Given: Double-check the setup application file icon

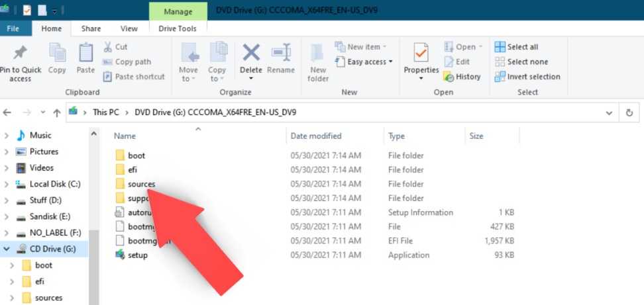Looking at the screenshot, I should [120, 255].
